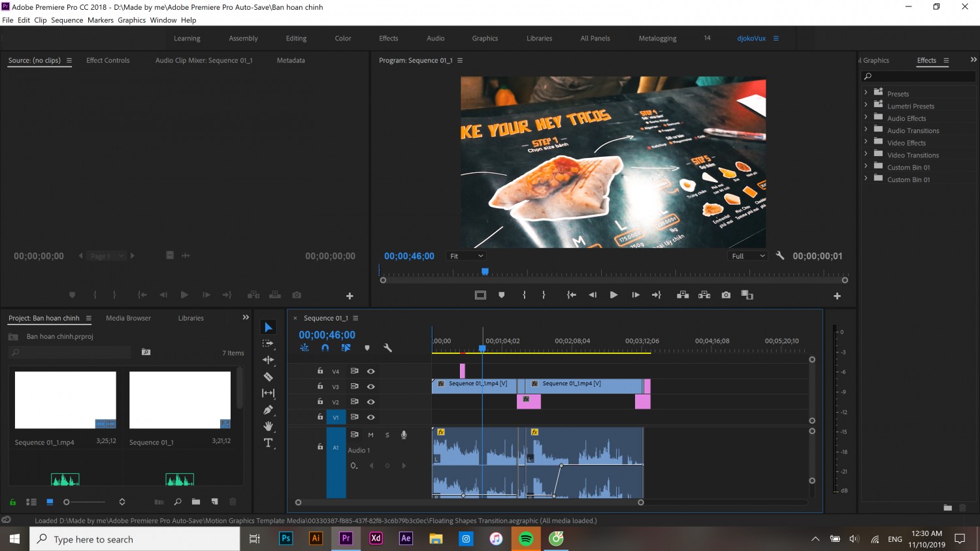Toggle Snap magnet in timeline
980x551 pixels.
325,348
